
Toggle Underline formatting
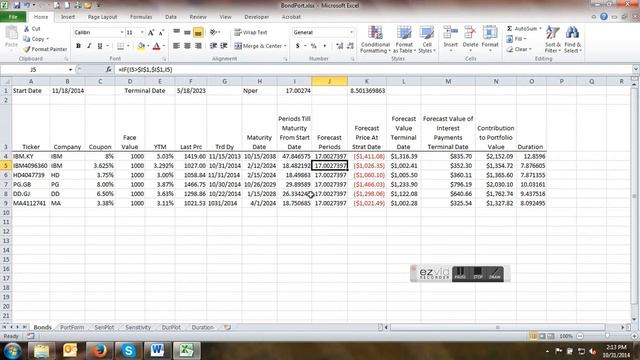pos(100,46)
